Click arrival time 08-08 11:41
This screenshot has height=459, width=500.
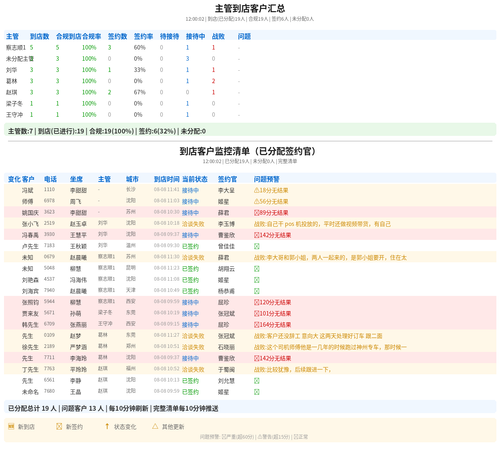coord(167,189)
